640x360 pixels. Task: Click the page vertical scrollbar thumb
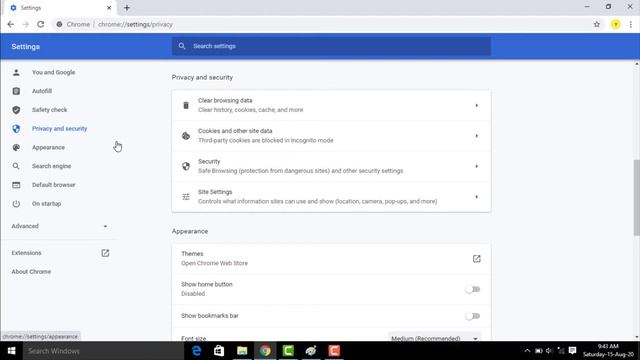pos(637,198)
